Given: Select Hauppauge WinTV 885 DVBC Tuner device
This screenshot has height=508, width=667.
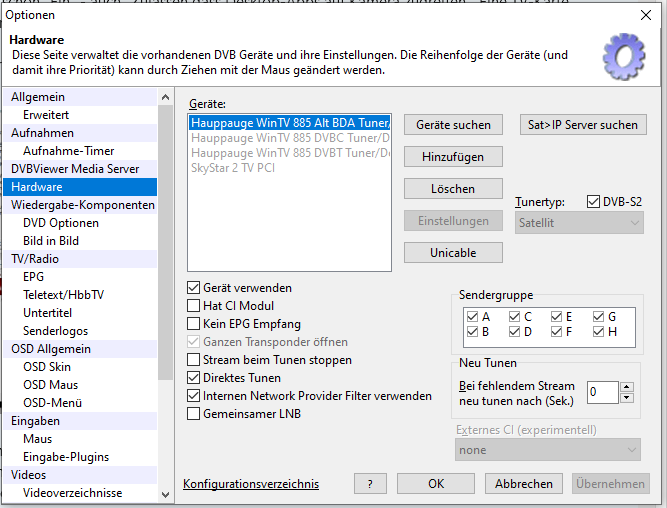Looking at the screenshot, I should [x=289, y=138].
